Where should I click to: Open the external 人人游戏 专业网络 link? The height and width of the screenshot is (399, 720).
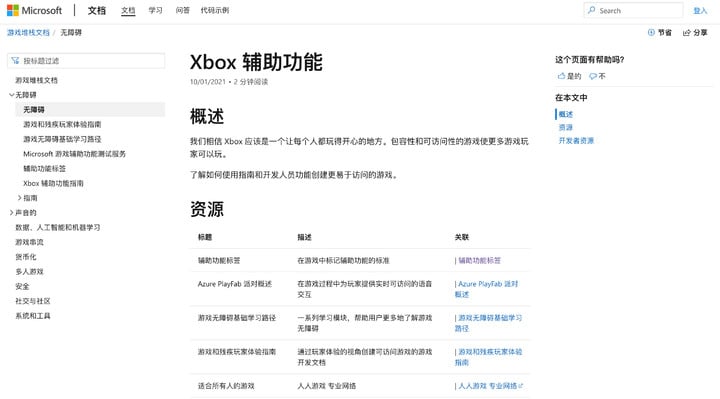(x=490, y=386)
